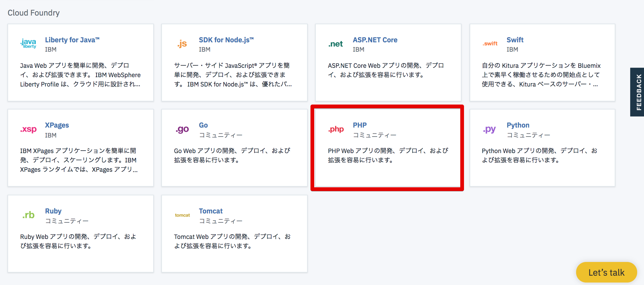This screenshot has height=285, width=644.
Task: Click the .rb Ruby icon
Action: pyautogui.click(x=28, y=215)
